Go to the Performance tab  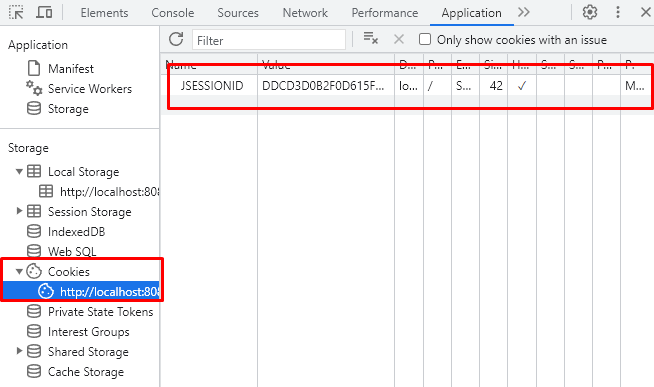(385, 13)
